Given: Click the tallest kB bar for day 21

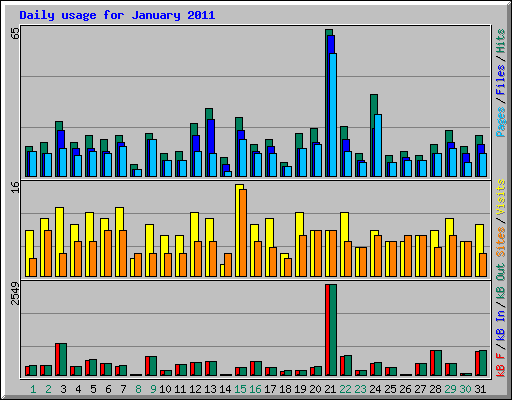Looking at the screenshot, I should 331,330.
